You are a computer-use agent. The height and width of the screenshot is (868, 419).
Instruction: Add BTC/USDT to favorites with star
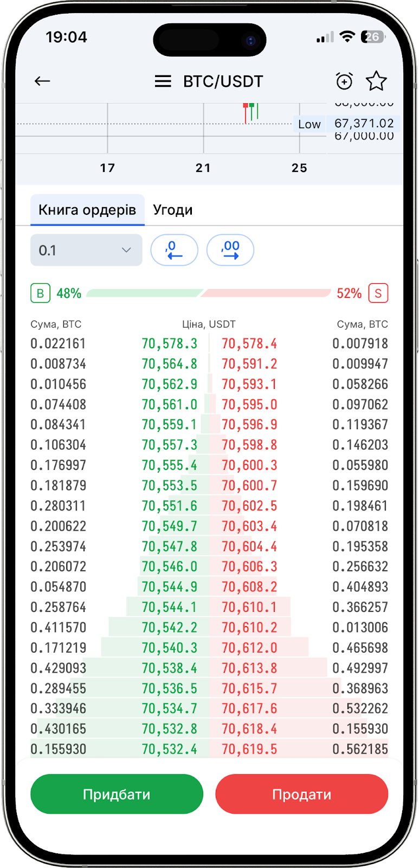click(x=376, y=81)
